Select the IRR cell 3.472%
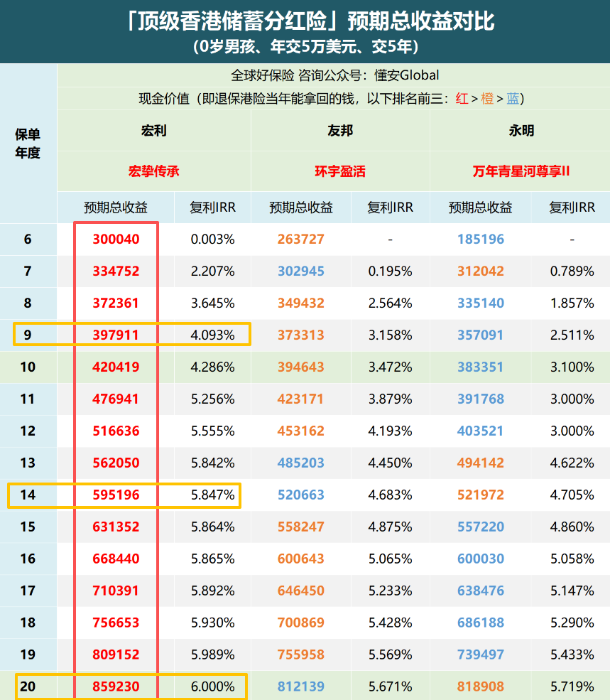610x700 pixels. click(390, 367)
